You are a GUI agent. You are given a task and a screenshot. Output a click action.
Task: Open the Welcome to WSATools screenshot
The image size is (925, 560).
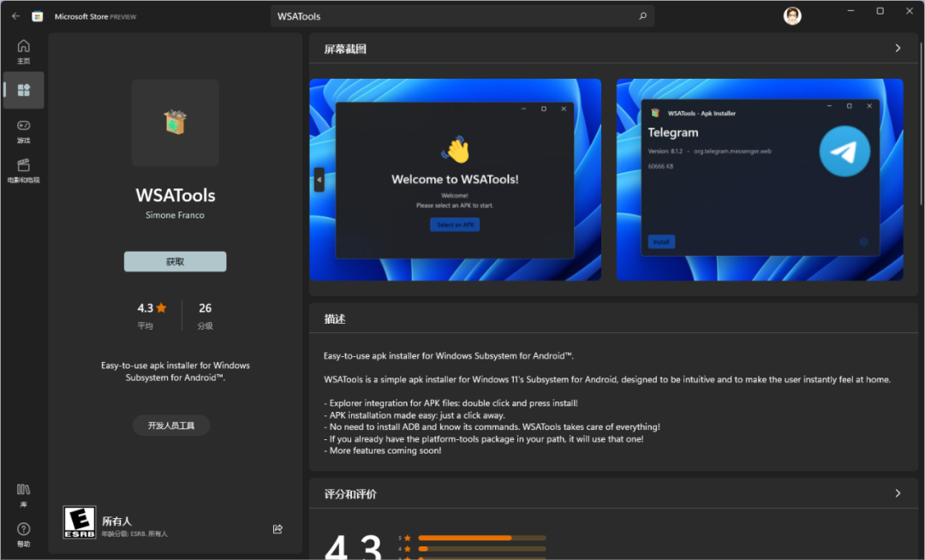click(x=456, y=180)
